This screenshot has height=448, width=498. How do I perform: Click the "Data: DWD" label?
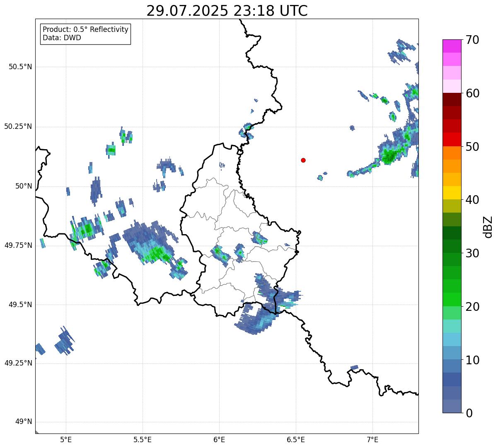[62, 38]
